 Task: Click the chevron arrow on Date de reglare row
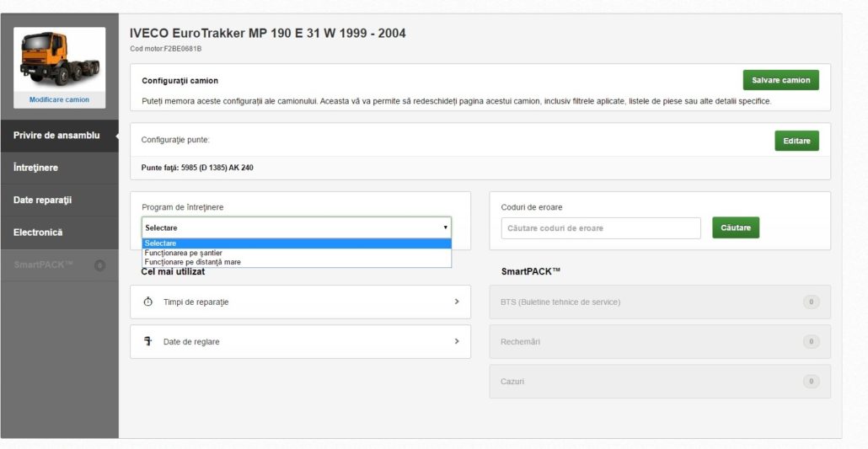[457, 341]
